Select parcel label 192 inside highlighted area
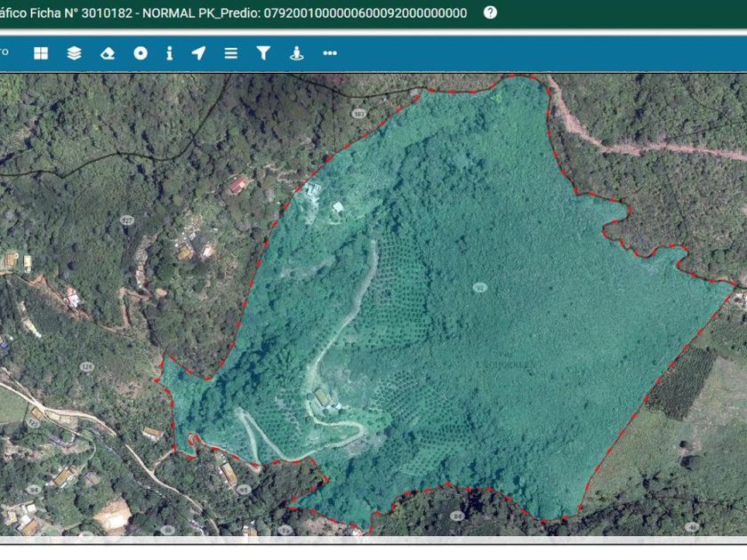This screenshot has width=747, height=560. [479, 287]
